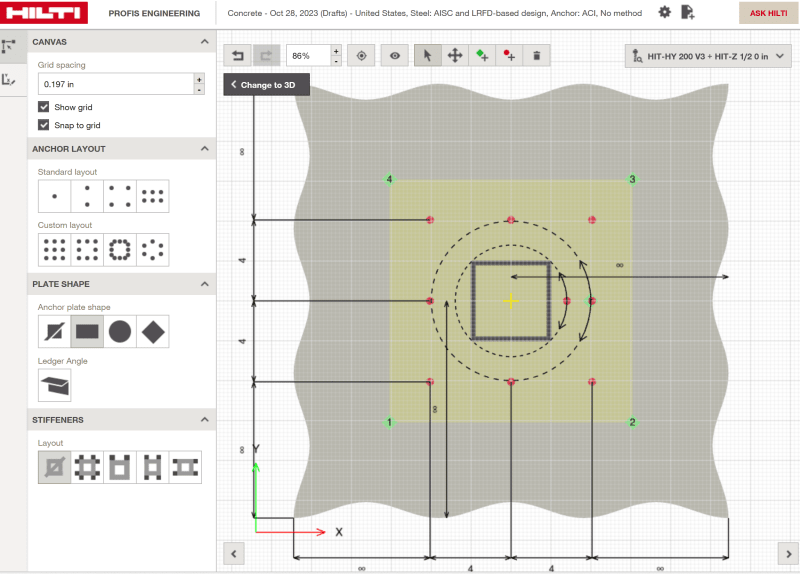Select the sparse circular custom layout
Screen dimensions: 800x574
pyautogui.click(x=153, y=250)
